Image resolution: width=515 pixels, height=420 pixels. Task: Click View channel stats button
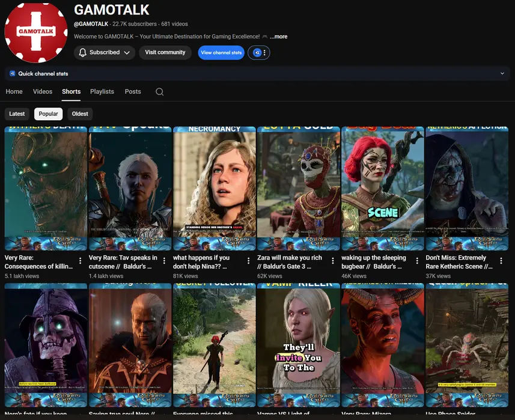221,52
